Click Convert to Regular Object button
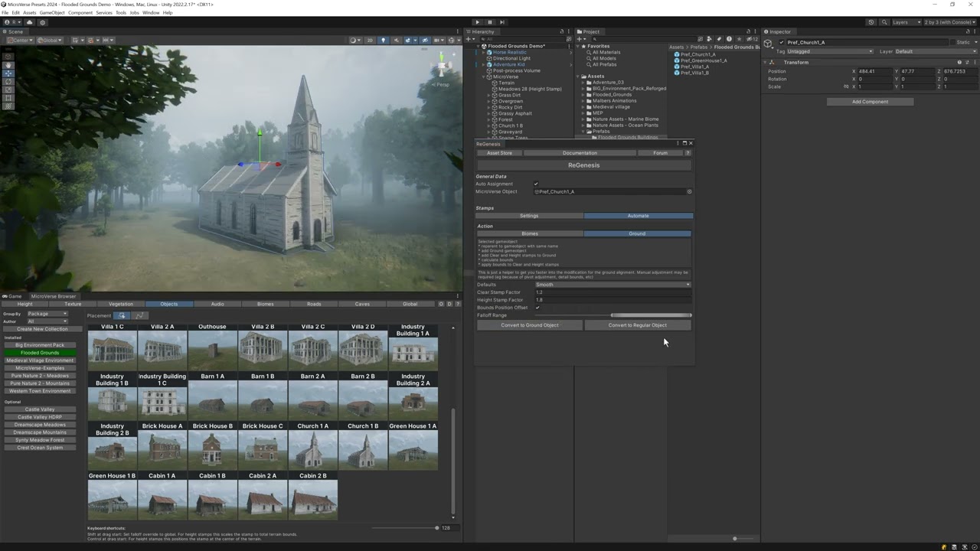The width and height of the screenshot is (980, 551). [x=638, y=325]
